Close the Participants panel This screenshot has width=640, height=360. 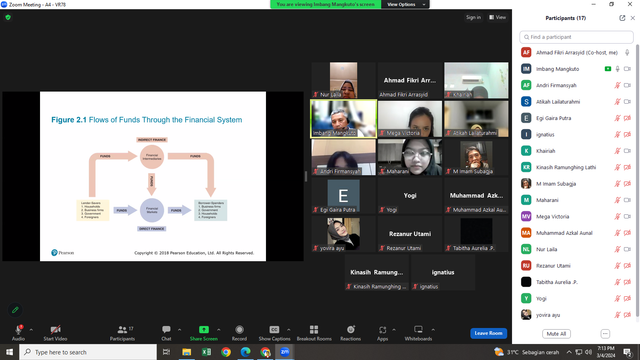pos(633,18)
